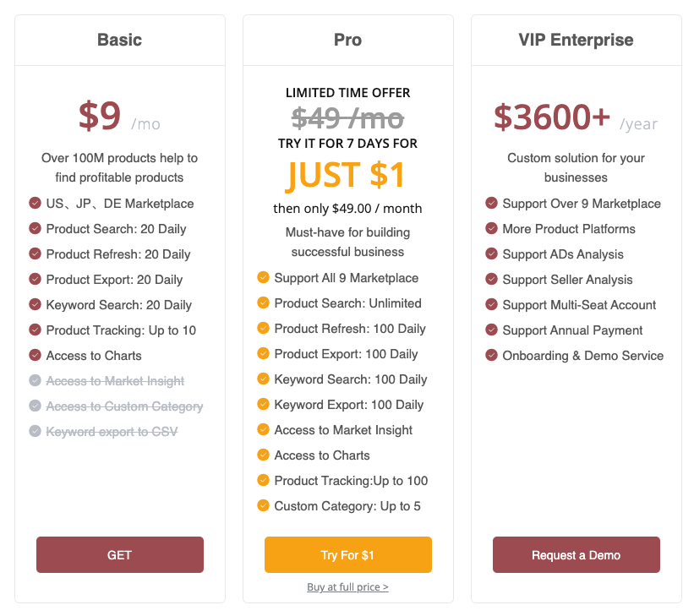Click check icon beside US, JP, DE Marketplace
The image size is (694, 616).
(x=35, y=204)
